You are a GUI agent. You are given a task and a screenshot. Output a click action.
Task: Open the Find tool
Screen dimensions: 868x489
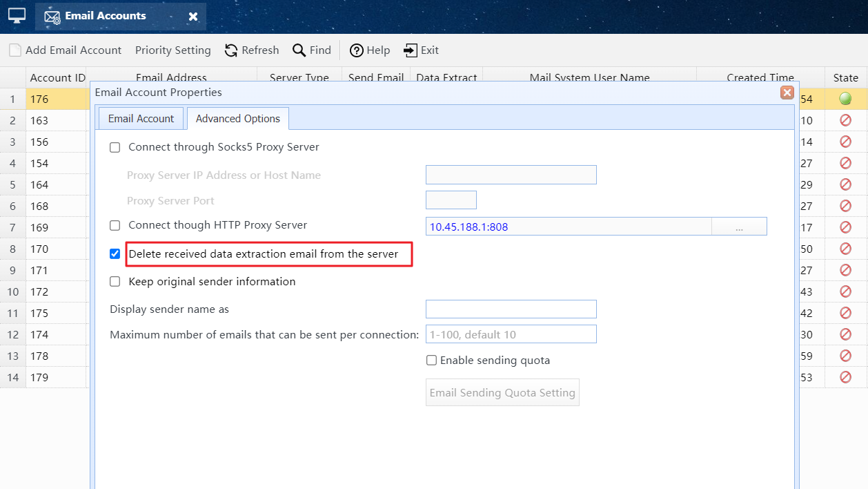click(x=312, y=50)
